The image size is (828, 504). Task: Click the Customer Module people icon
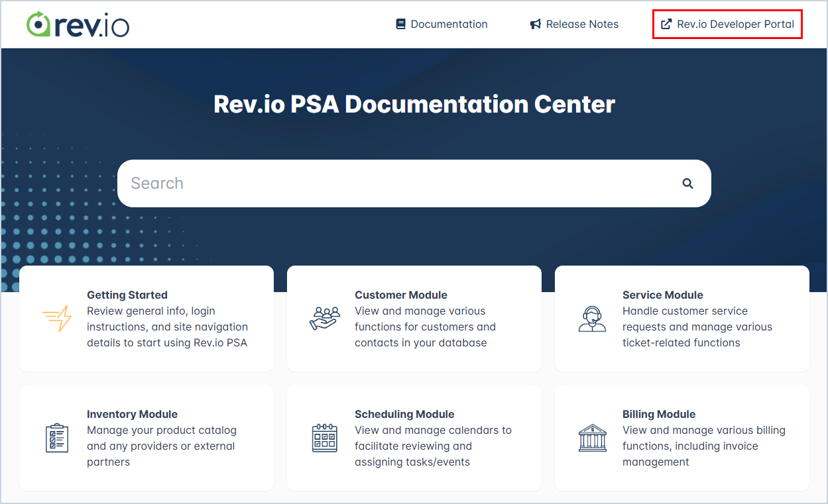325,319
